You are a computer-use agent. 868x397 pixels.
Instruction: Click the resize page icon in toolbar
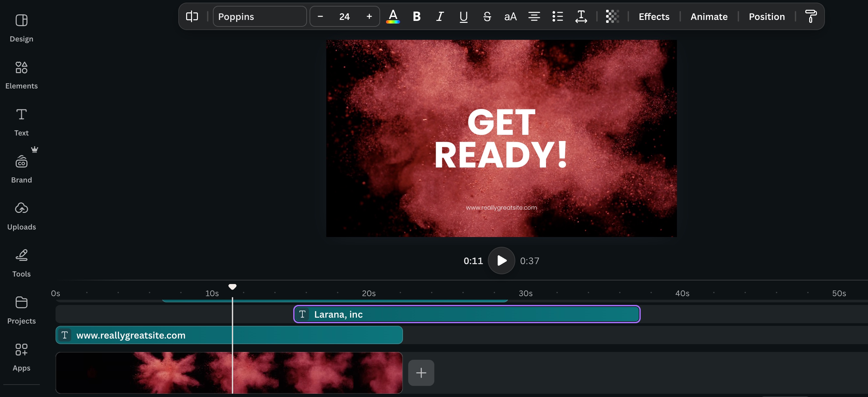coord(192,16)
